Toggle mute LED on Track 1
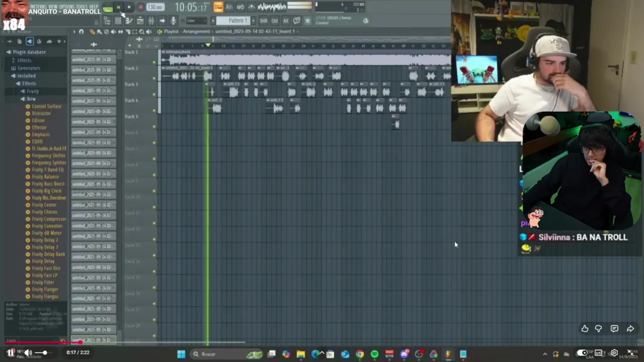This screenshot has height=362, width=644. coord(154,62)
